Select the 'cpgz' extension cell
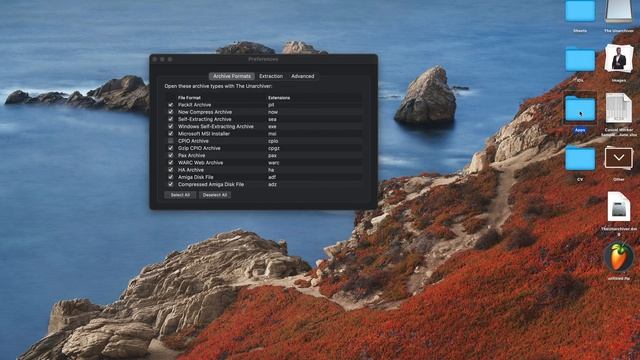 coord(274,148)
